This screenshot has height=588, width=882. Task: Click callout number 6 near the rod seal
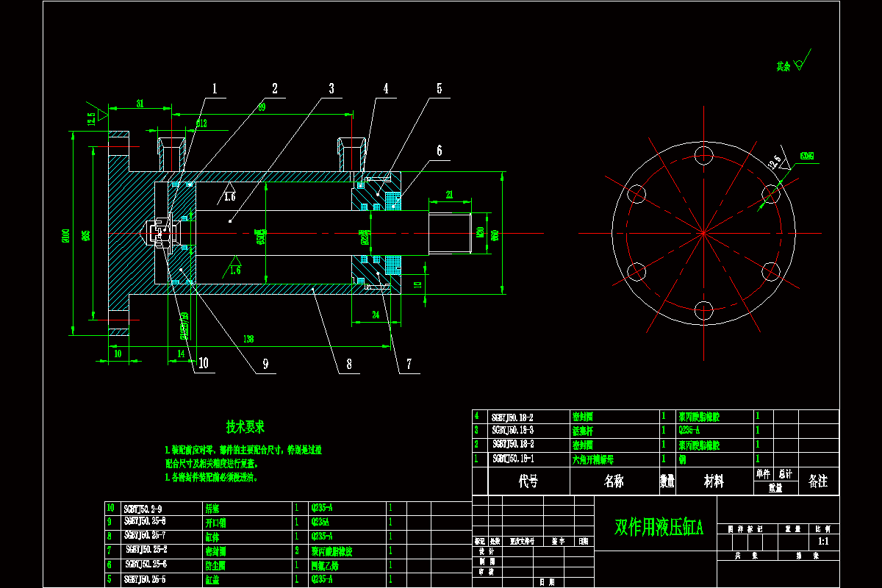[x=440, y=151]
